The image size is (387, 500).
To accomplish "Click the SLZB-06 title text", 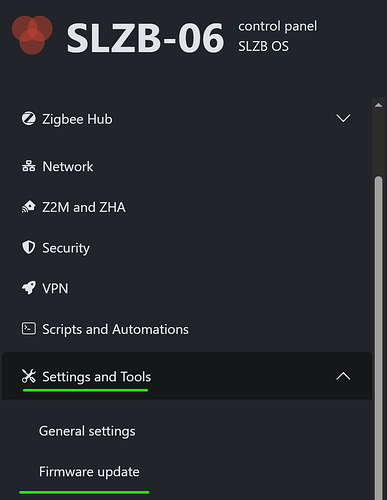I will (145, 38).
